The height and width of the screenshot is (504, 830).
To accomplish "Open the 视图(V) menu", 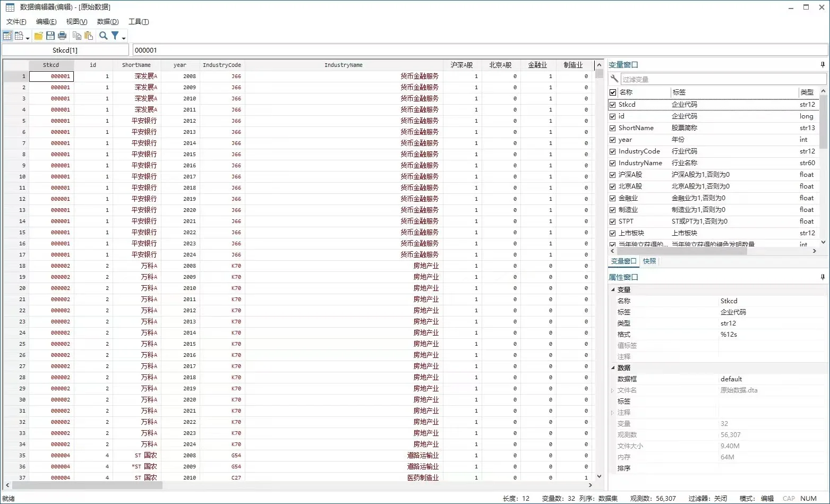I will pyautogui.click(x=76, y=22).
